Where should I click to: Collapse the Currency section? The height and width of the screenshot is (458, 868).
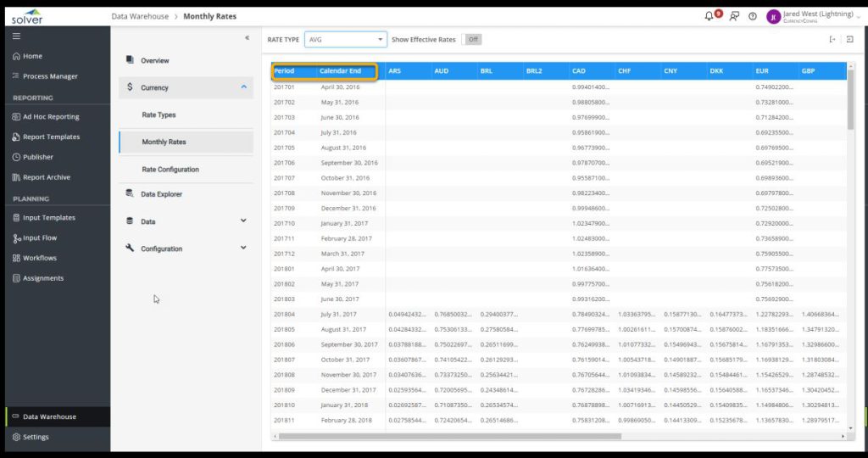pyautogui.click(x=243, y=87)
